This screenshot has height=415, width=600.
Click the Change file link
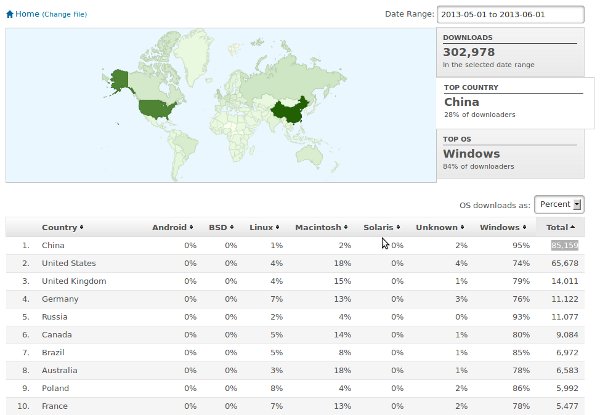65,15
